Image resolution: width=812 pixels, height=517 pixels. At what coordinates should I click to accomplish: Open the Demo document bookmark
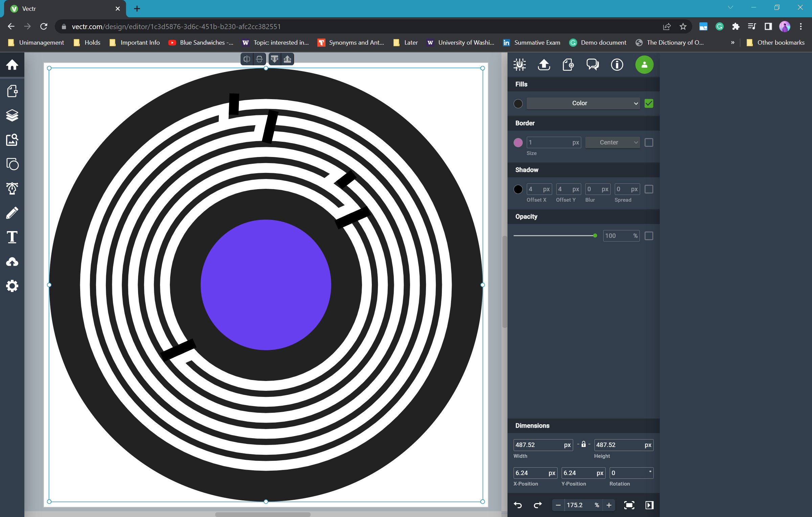pos(597,42)
